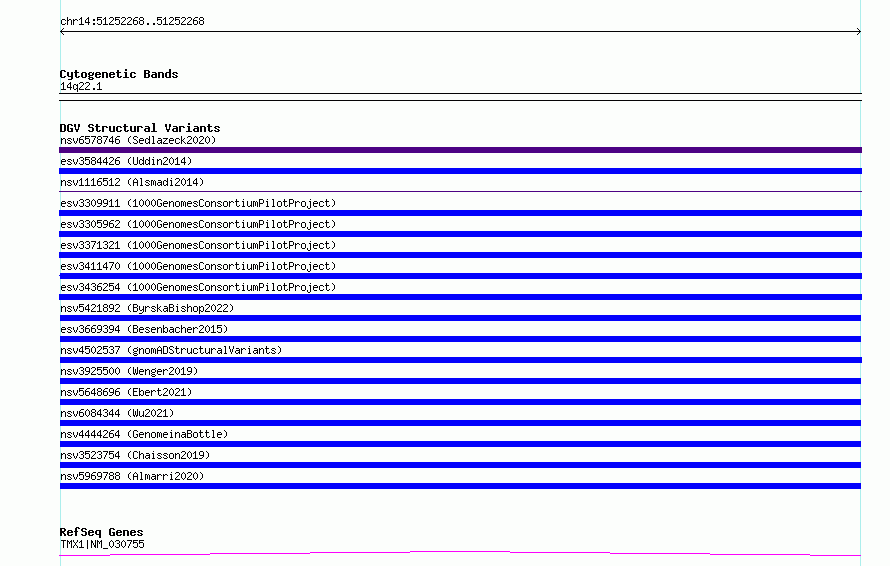Click variant label esv3309911 1000Genomes
The width and height of the screenshot is (890, 566).
tap(198, 203)
